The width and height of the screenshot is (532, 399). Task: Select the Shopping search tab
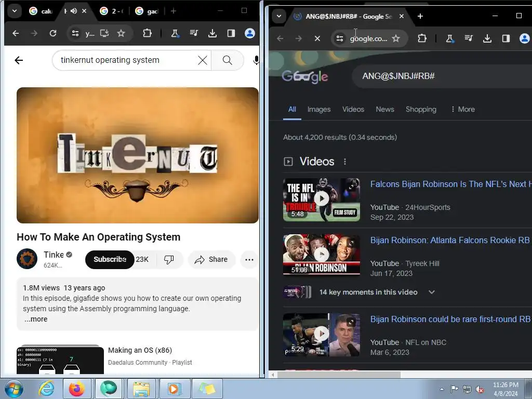(x=421, y=109)
